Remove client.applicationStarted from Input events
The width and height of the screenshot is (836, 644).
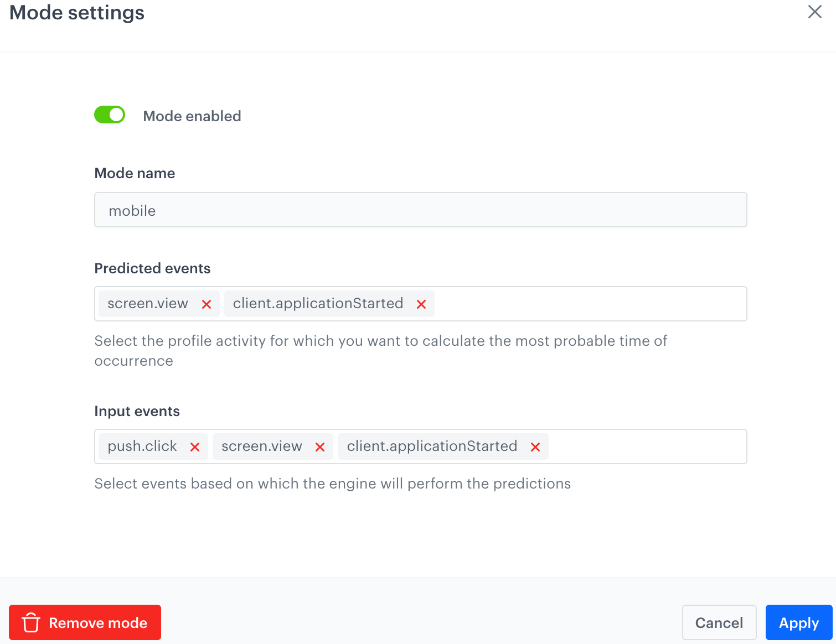[x=535, y=447]
